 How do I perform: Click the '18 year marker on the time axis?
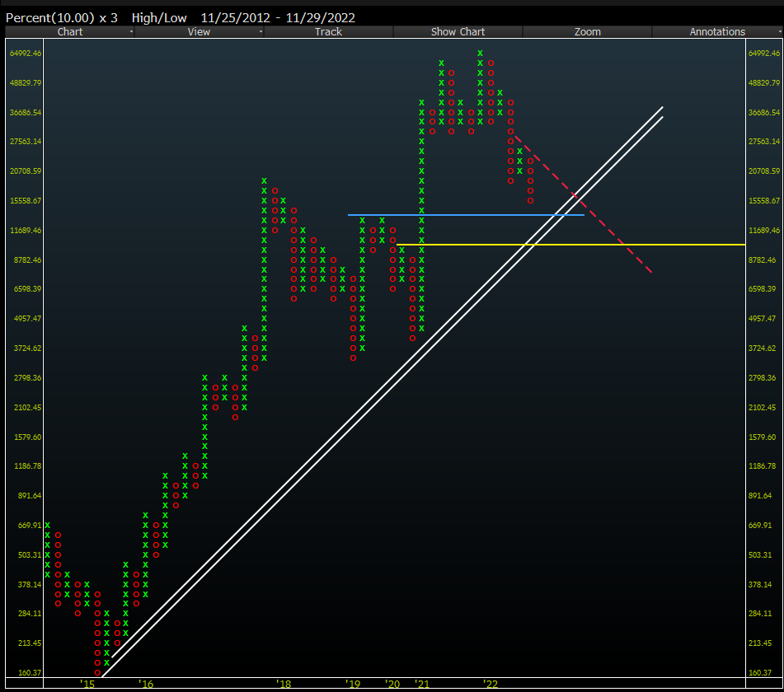(284, 684)
